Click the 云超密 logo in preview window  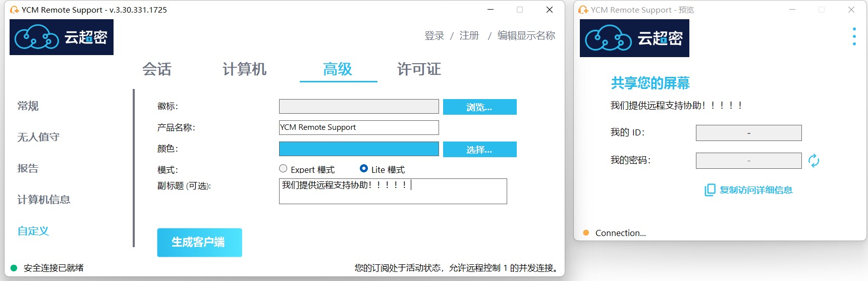coord(634,38)
